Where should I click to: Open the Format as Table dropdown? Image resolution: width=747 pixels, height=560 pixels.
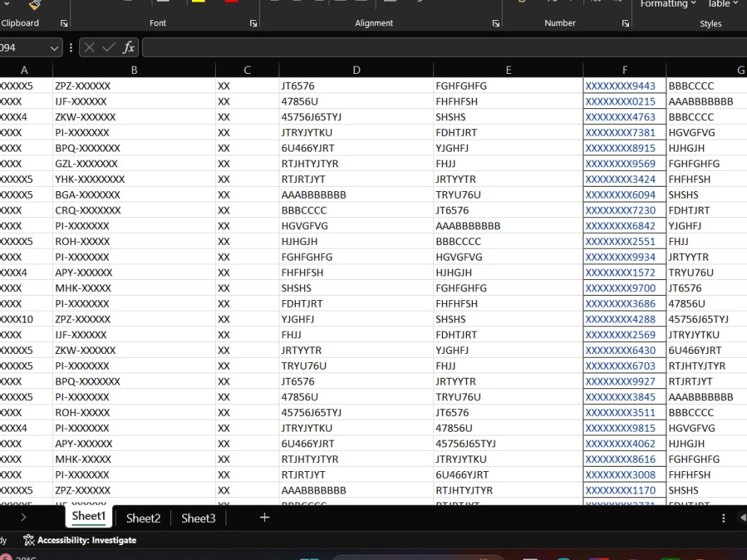click(x=723, y=4)
